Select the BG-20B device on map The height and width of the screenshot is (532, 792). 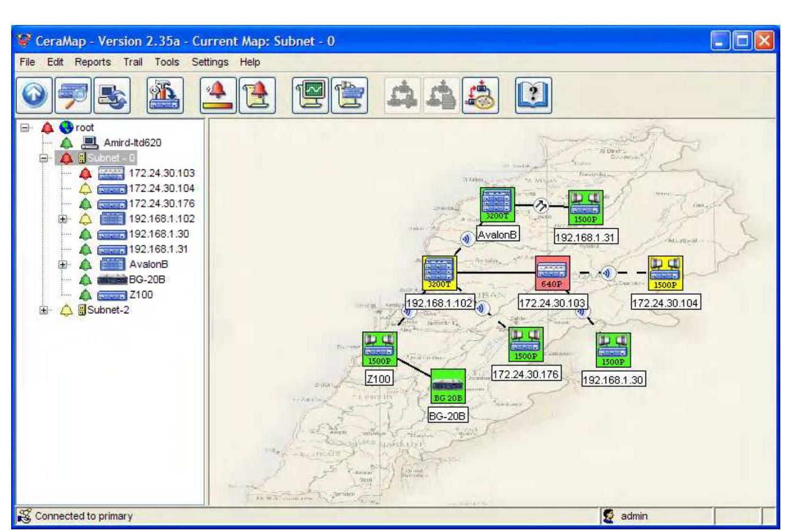447,386
